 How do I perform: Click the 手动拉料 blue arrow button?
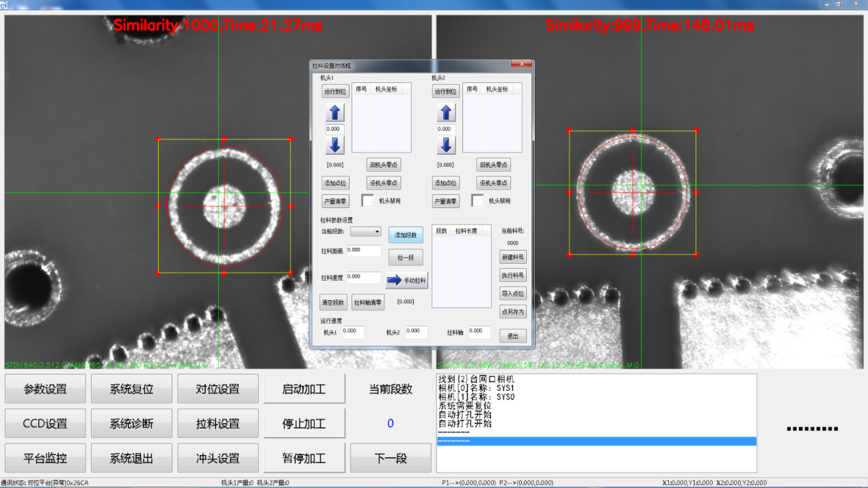[x=406, y=279]
